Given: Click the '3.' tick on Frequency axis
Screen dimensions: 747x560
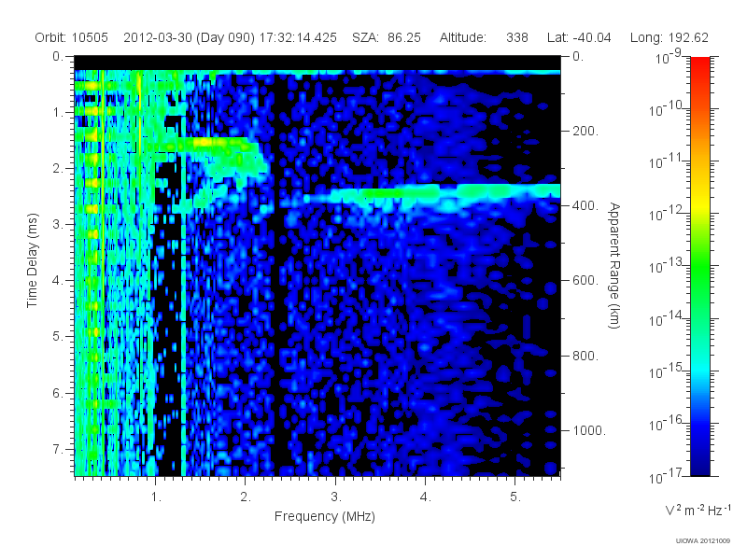Looking at the screenshot, I should coord(336,497).
